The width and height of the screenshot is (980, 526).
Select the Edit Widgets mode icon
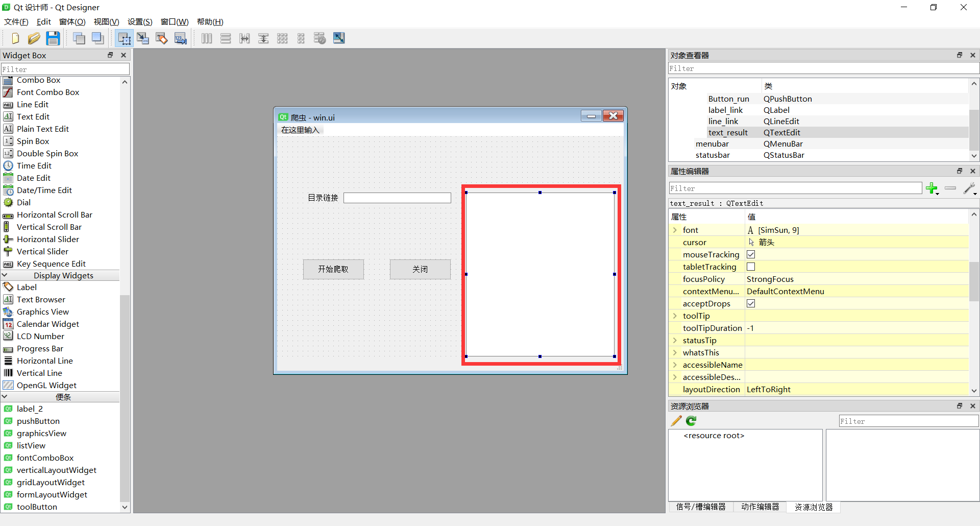click(x=124, y=38)
